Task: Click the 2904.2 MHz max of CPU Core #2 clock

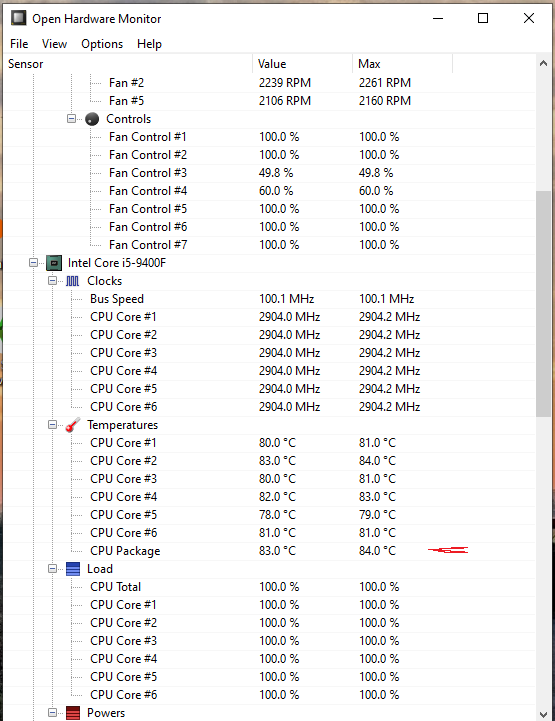Action: tap(389, 335)
